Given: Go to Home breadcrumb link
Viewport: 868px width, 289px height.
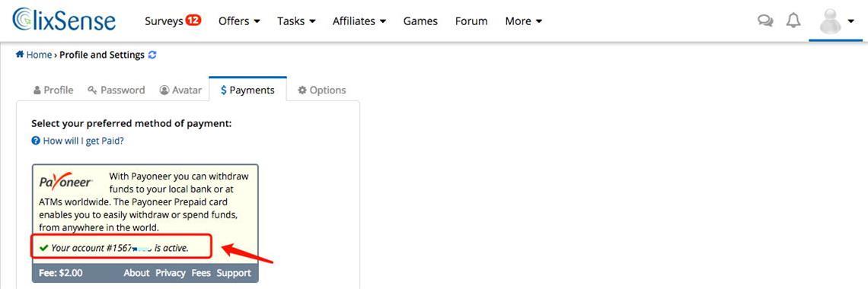Looking at the screenshot, I should pyautogui.click(x=39, y=55).
